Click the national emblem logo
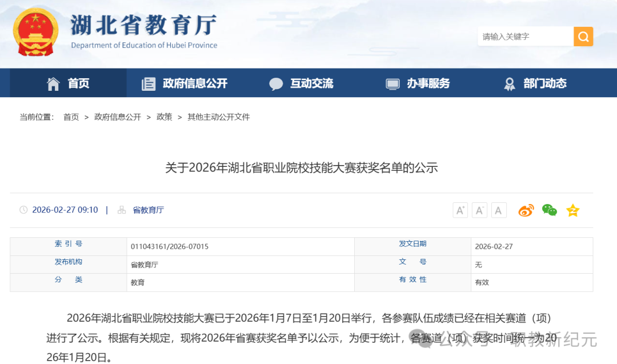Screen dimensions: 617x364 pos(35,32)
